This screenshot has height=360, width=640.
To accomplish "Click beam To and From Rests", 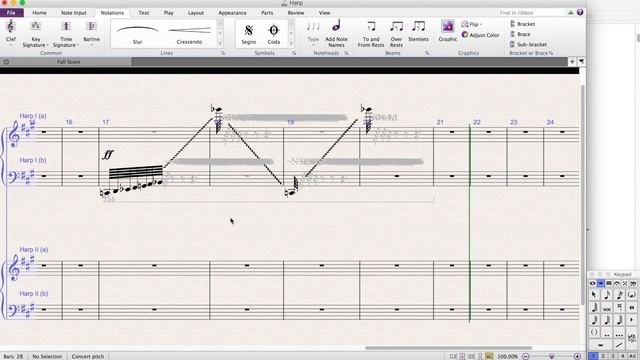I will click(371, 33).
